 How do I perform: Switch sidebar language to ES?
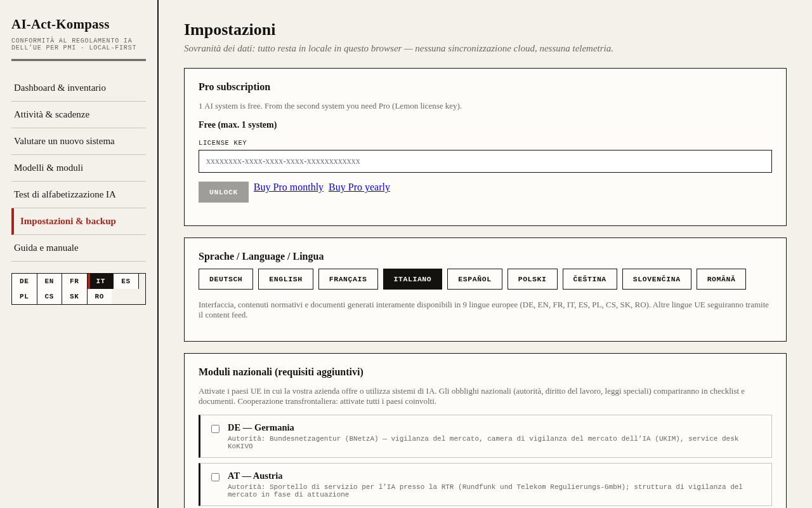pos(126,281)
